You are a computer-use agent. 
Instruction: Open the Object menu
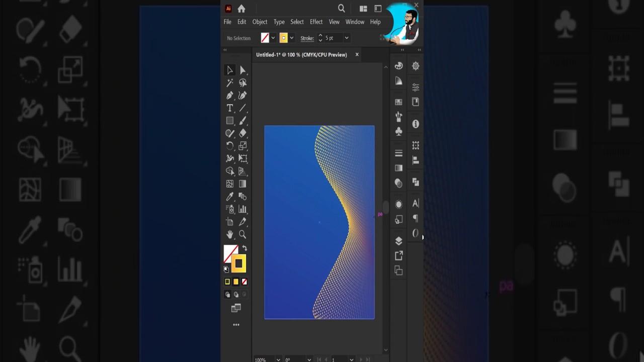pos(260,22)
